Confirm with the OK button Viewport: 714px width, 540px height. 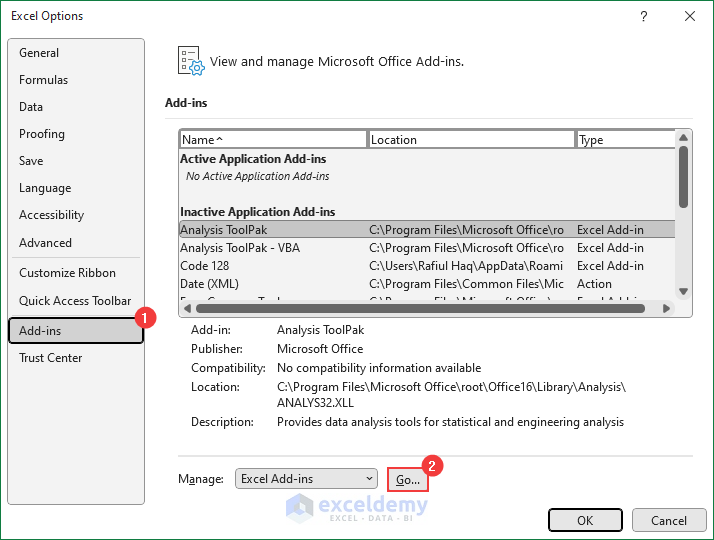click(x=585, y=520)
